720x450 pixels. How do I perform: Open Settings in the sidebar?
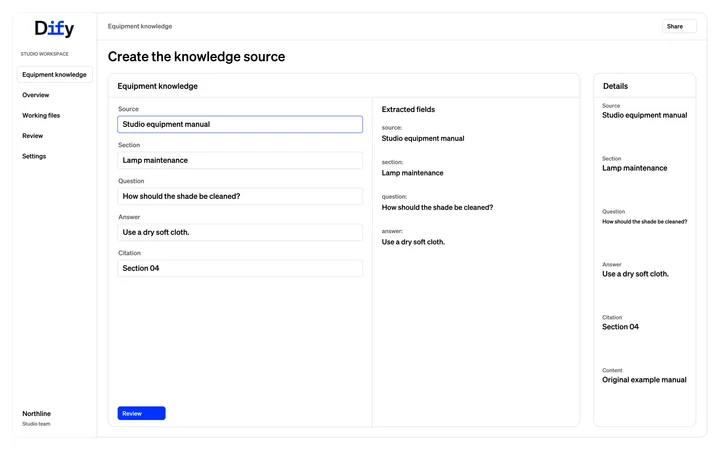point(34,156)
